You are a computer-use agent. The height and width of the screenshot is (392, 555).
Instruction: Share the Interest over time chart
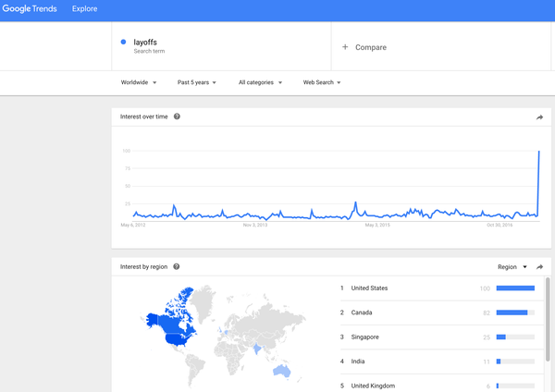[x=539, y=117]
